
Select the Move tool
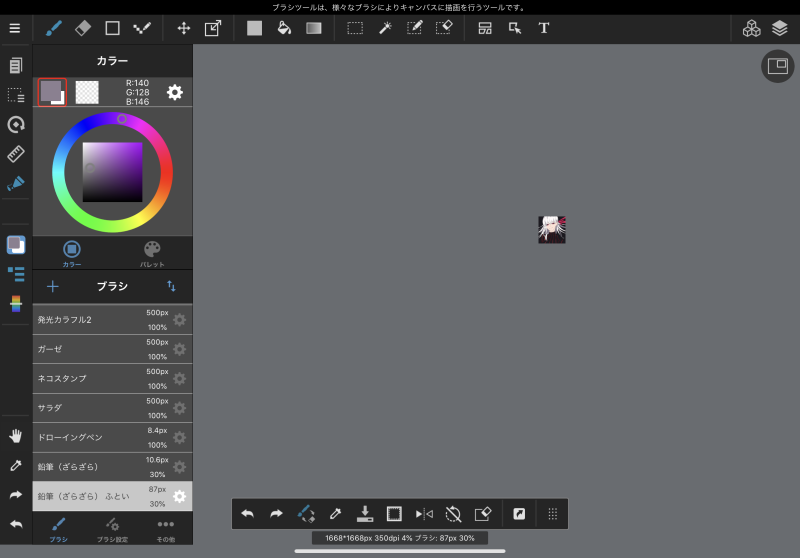pyautogui.click(x=183, y=28)
